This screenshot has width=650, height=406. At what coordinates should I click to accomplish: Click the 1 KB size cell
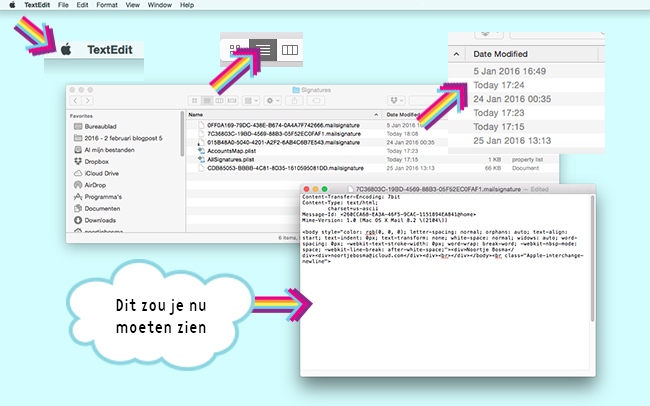click(494, 159)
